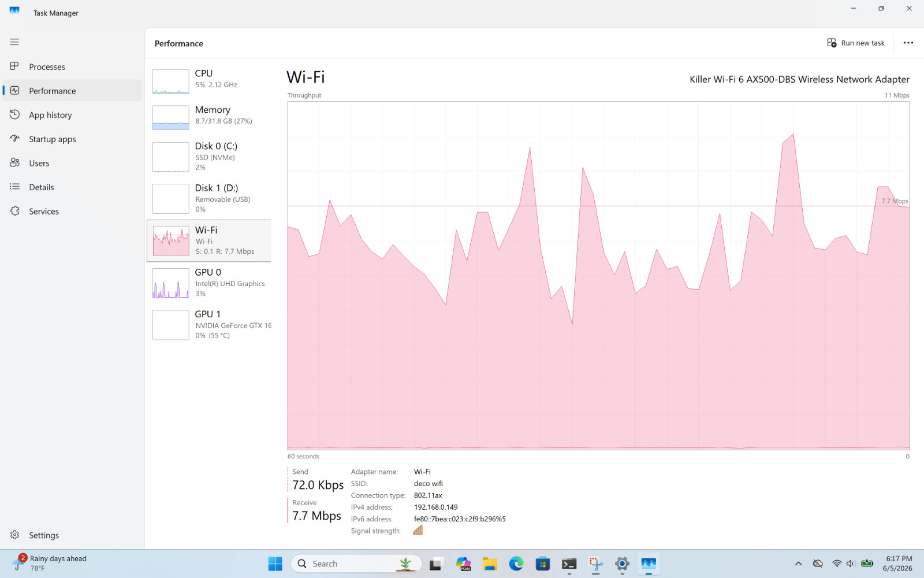Image resolution: width=924 pixels, height=578 pixels.
Task: Select Disk 0 (C:) SSD item
Action: pos(209,157)
